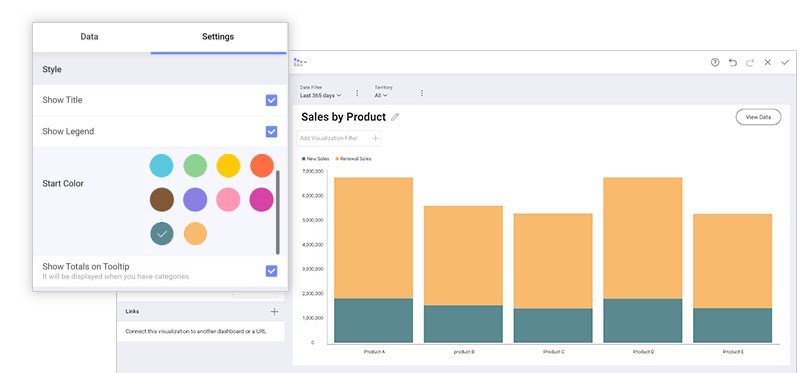Click the Sales by Product title
The height and width of the screenshot is (373, 800).
tap(343, 117)
